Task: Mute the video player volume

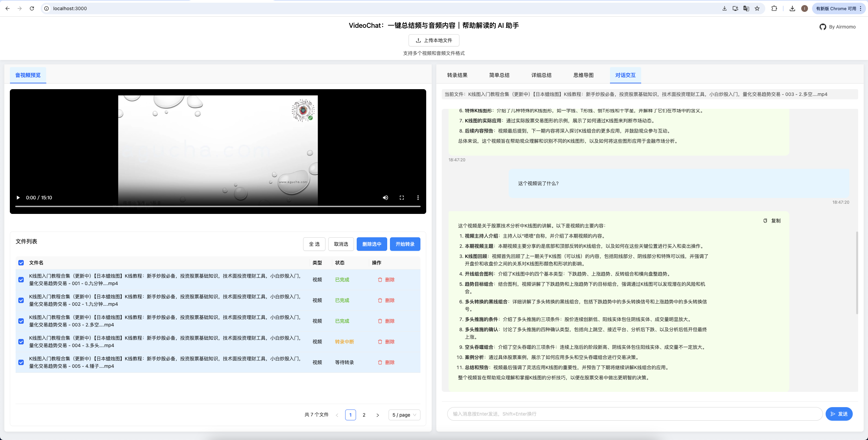Action: click(386, 198)
